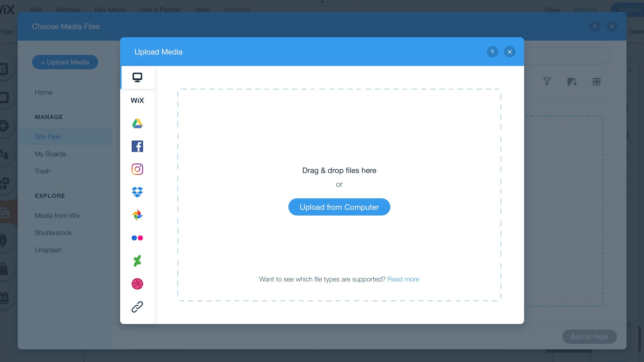
Task: Switch to grid view layout
Action: click(x=597, y=81)
